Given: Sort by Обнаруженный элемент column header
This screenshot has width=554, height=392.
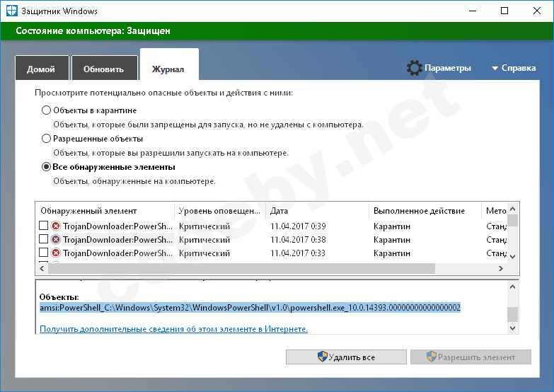Looking at the screenshot, I should tap(105, 211).
